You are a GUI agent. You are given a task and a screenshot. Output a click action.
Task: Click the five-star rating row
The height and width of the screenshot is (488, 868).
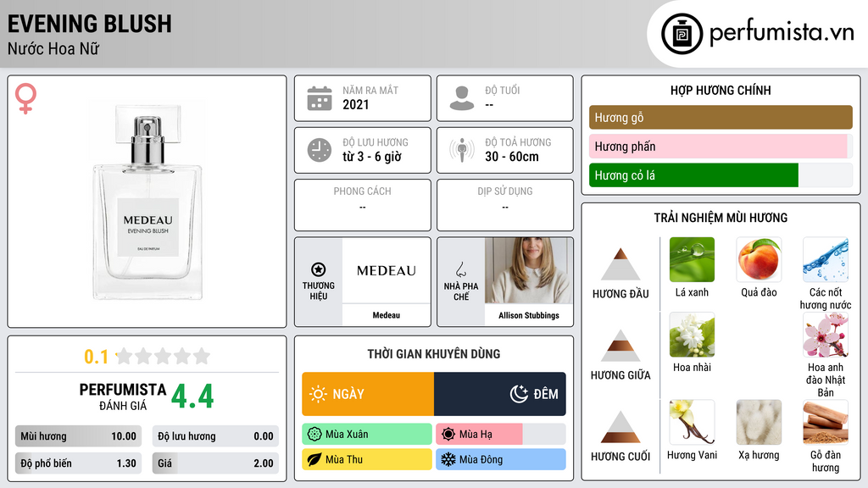(164, 356)
